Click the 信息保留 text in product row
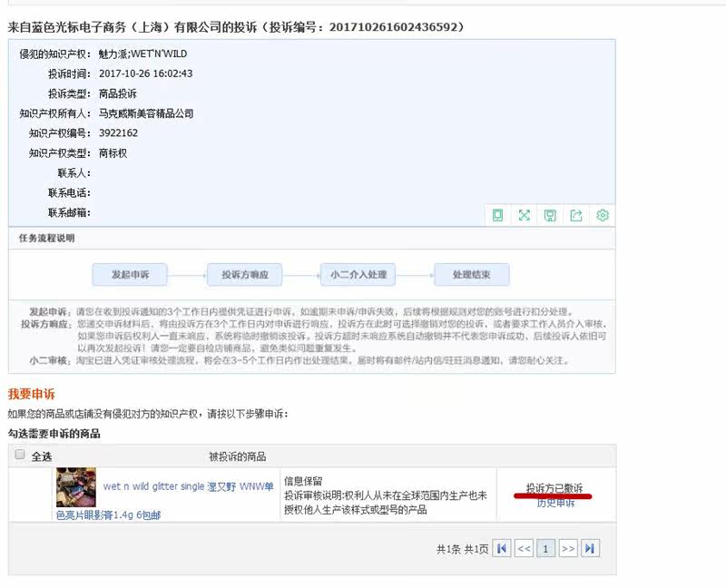Image resolution: width=726 pixels, height=588 pixels. pyautogui.click(x=303, y=481)
